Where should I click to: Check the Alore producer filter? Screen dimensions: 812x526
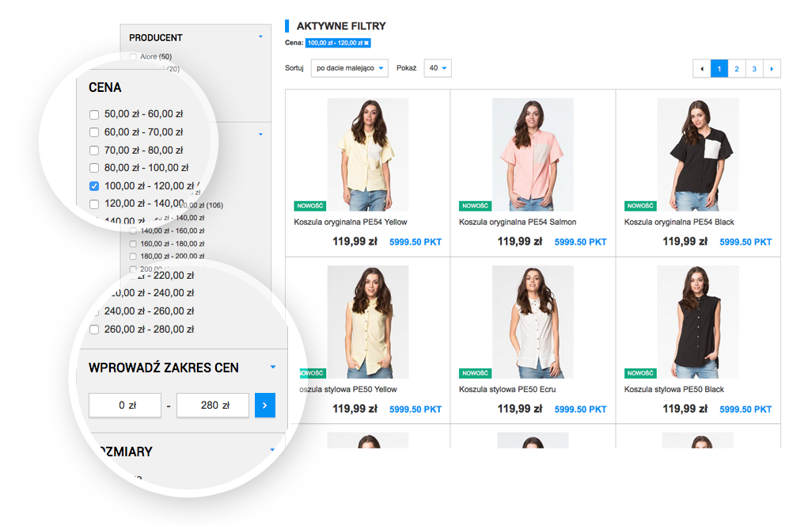pos(133,56)
